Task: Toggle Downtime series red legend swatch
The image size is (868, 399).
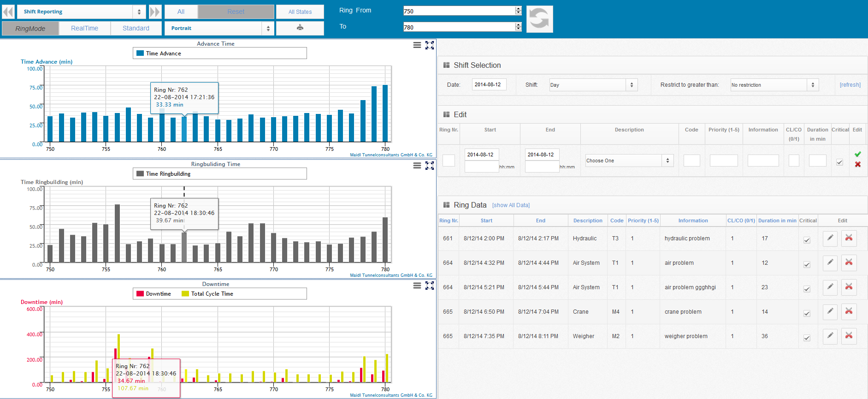Action: (140, 294)
